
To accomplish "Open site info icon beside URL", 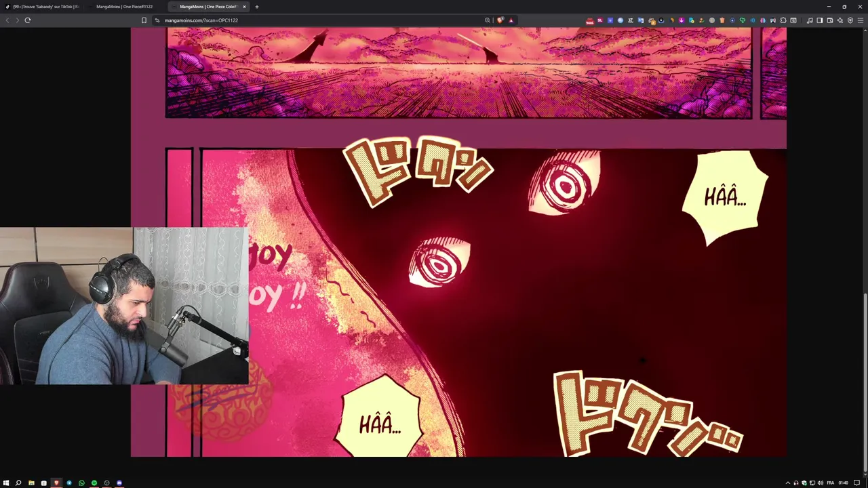I will click(157, 20).
